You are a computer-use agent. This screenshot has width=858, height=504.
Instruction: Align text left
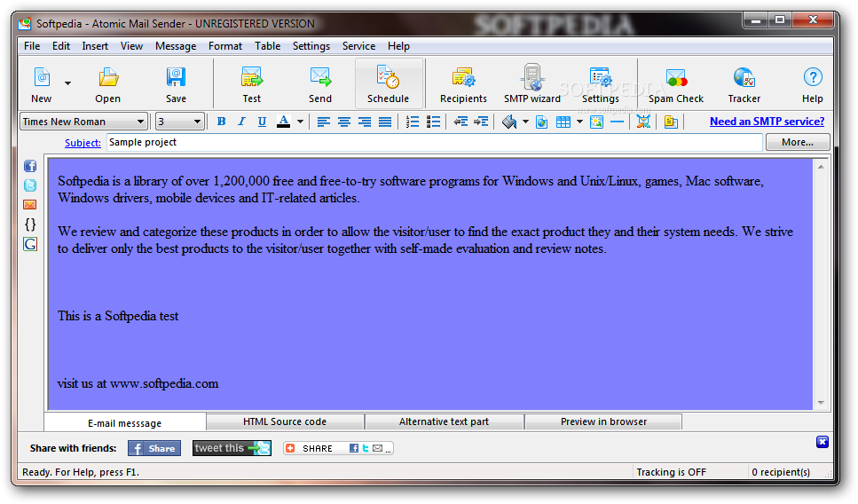[323, 122]
